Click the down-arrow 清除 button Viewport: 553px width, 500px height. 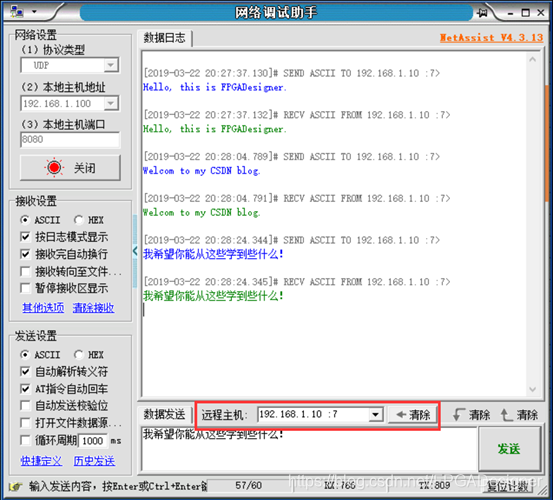click(x=472, y=415)
